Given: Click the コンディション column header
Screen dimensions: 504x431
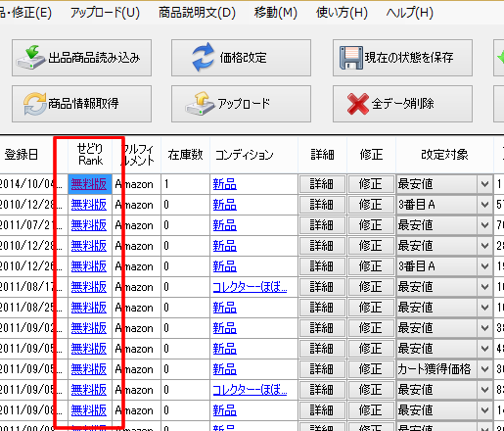Looking at the screenshot, I should pos(253,155).
